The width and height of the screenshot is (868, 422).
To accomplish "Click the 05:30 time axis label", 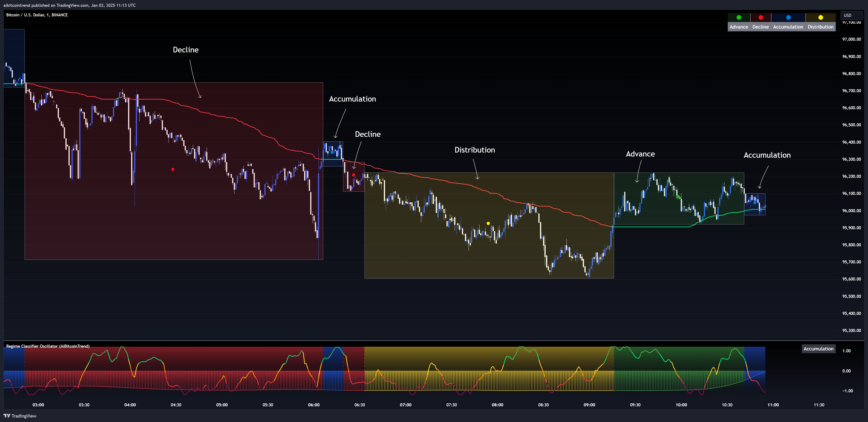I will 268,405.
